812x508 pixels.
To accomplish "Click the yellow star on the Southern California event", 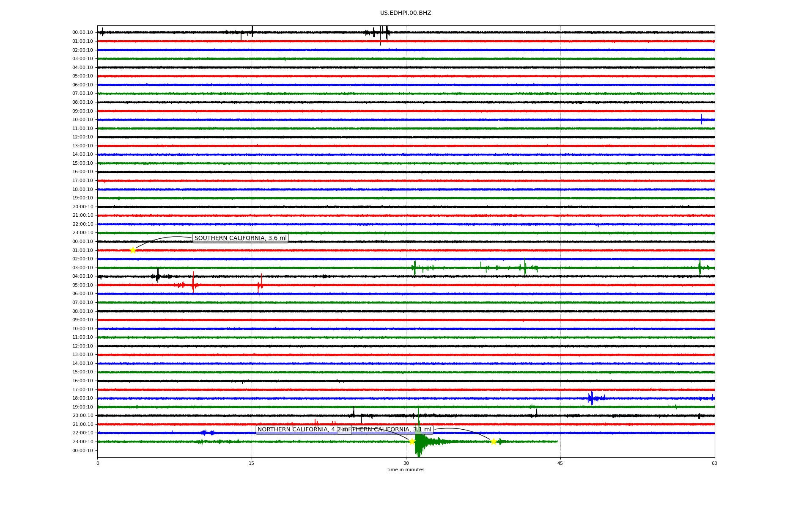I will point(133,250).
